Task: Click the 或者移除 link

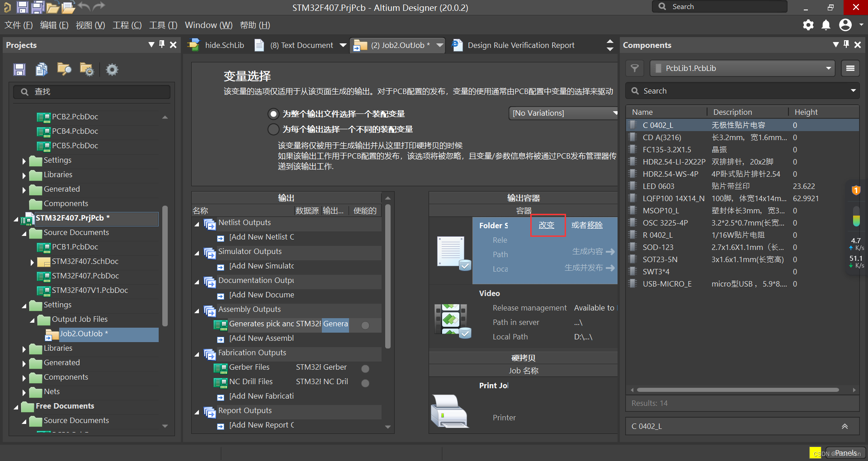Action: [x=587, y=225]
